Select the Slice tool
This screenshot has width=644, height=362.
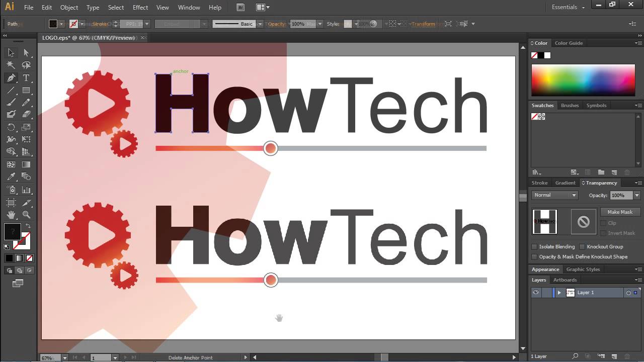(26, 203)
